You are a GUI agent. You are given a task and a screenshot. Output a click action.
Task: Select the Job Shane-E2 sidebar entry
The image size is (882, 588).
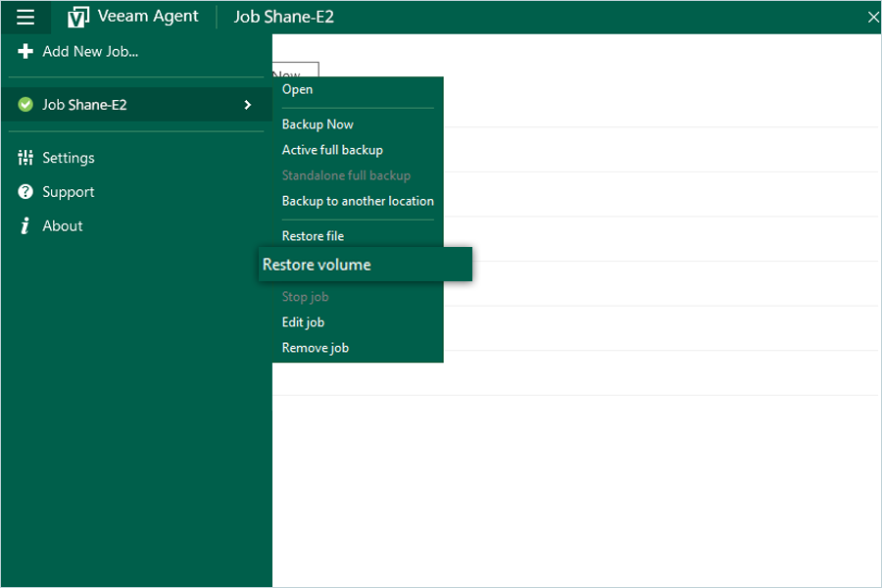tap(136, 105)
